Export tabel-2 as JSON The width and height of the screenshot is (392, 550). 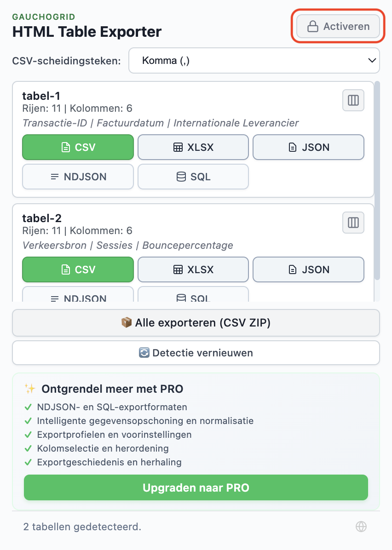308,269
